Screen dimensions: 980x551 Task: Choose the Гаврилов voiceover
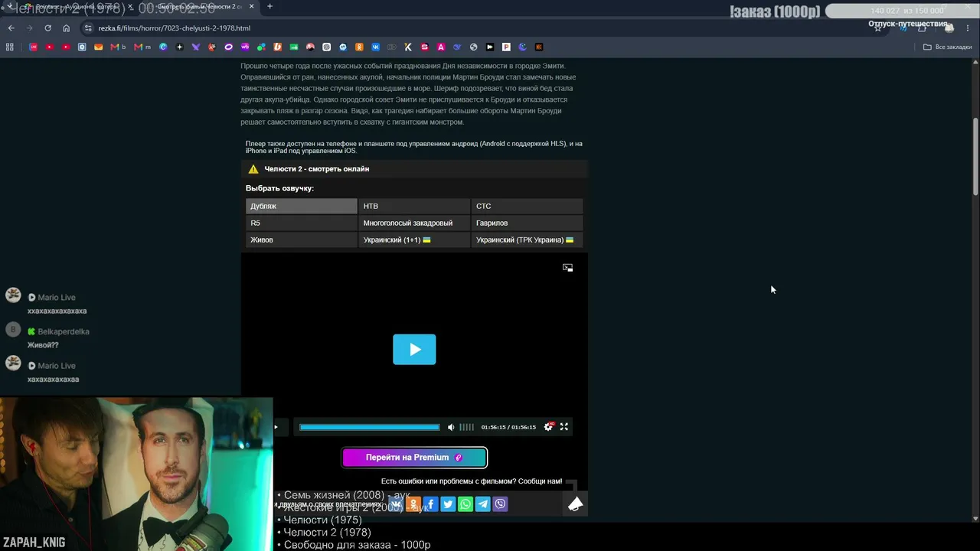point(527,223)
